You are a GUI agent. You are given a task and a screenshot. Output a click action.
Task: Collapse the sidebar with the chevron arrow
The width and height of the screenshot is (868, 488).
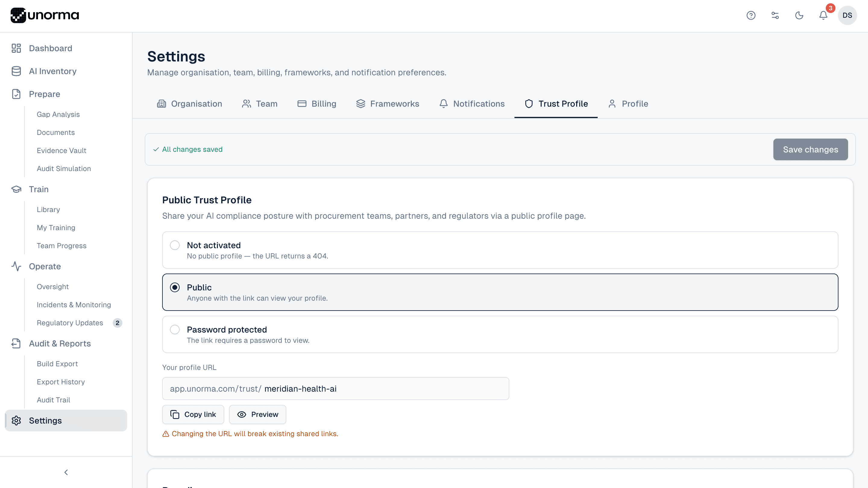(x=66, y=472)
